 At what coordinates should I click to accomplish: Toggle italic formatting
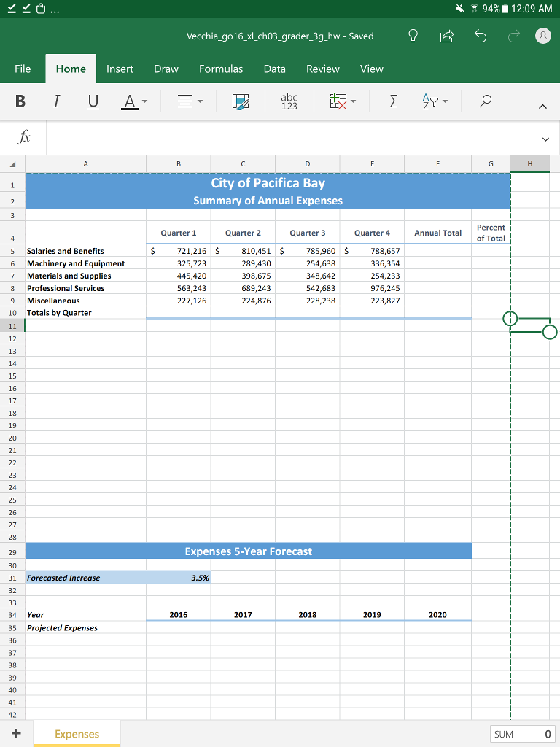(x=56, y=104)
